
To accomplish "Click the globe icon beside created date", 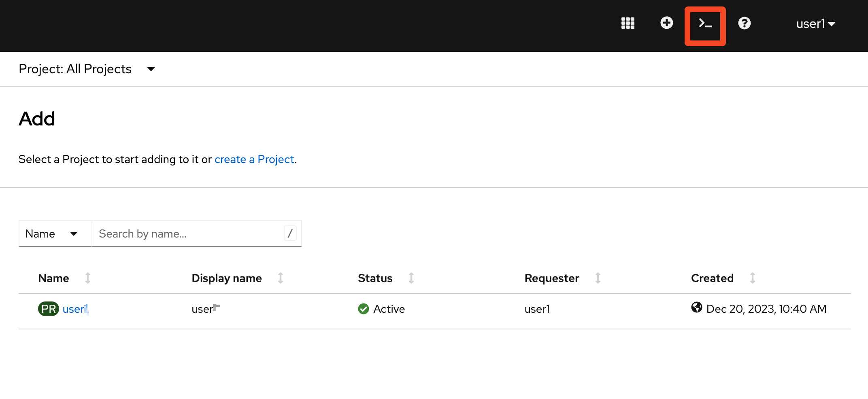I will coord(696,308).
